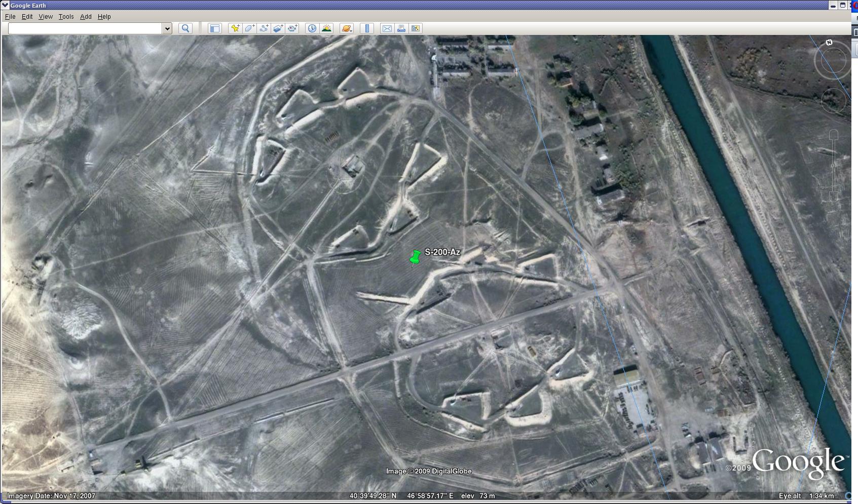Viewport: 858px width, 504px height.
Task: Choose the Add Polygon tool
Action: pyautogui.click(x=249, y=28)
